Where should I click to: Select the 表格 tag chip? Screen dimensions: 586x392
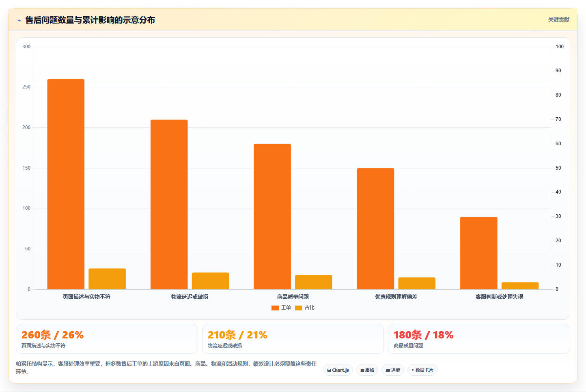(367, 370)
